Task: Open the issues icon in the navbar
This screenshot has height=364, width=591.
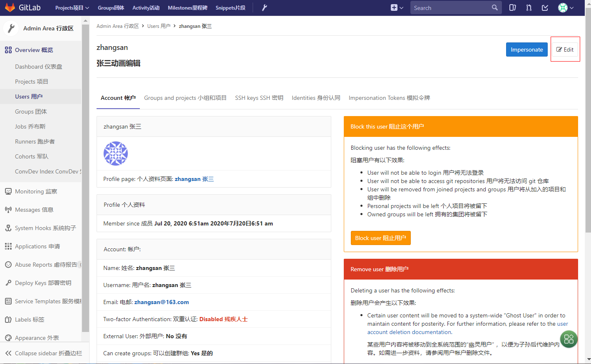Action: [x=513, y=7]
